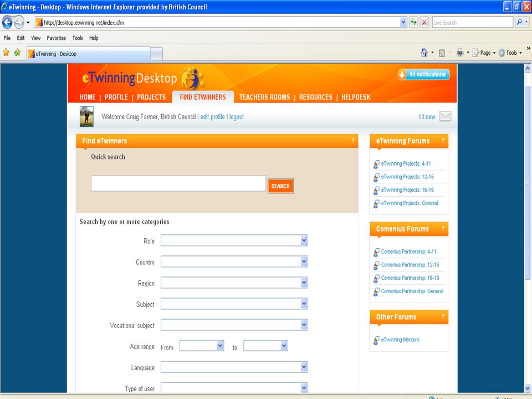Select the FIND ETWINNERS tab
532x399 pixels.
(x=203, y=97)
